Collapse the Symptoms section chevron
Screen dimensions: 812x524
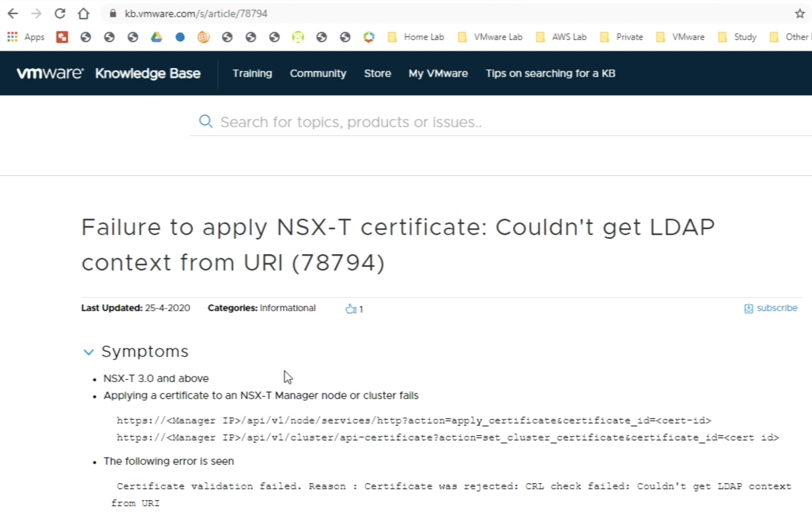(88, 352)
